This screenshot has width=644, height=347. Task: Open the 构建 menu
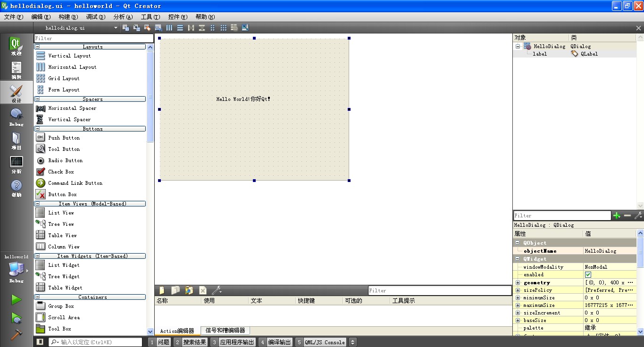pos(68,17)
